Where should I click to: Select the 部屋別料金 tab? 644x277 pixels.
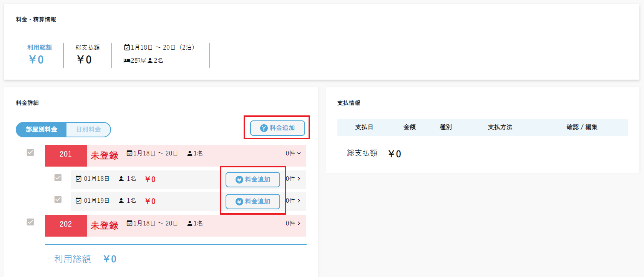point(41,130)
